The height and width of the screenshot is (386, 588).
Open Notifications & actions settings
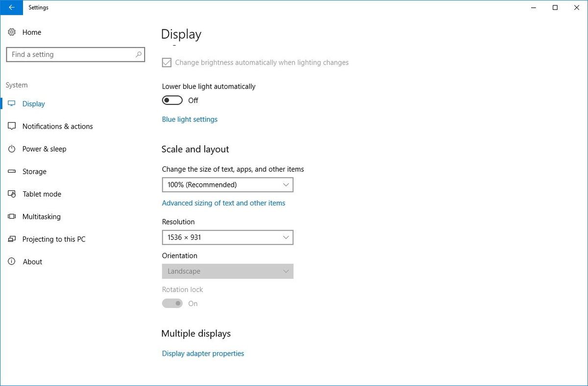point(12,126)
